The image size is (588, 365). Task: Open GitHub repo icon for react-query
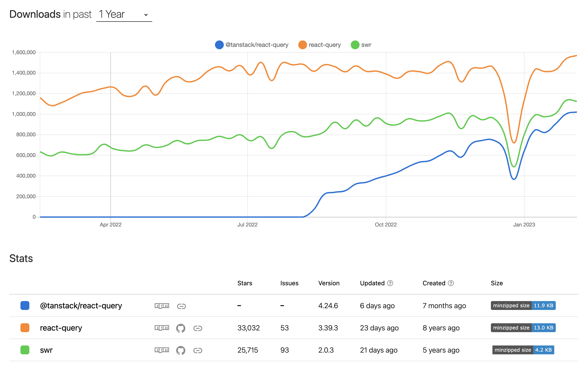180,328
